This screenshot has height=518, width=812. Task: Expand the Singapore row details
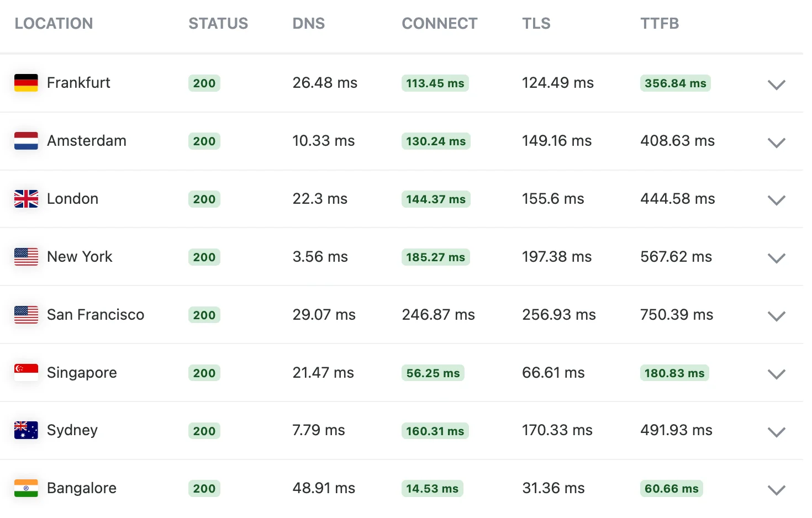pyautogui.click(x=776, y=374)
